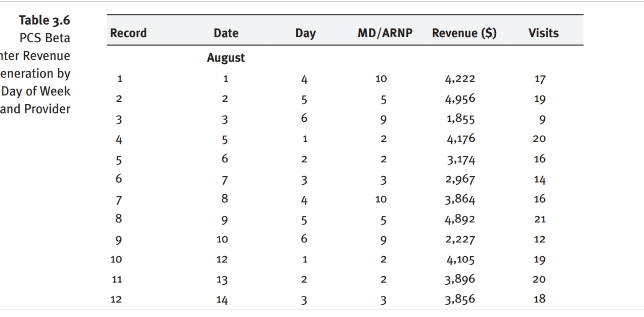The width and height of the screenshot is (644, 317).
Task: Click the MD/ARNP column header
Action: 385,34
